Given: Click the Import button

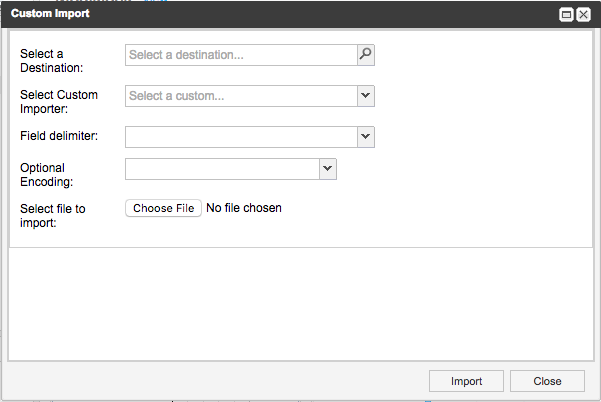Looking at the screenshot, I should click(x=466, y=381).
